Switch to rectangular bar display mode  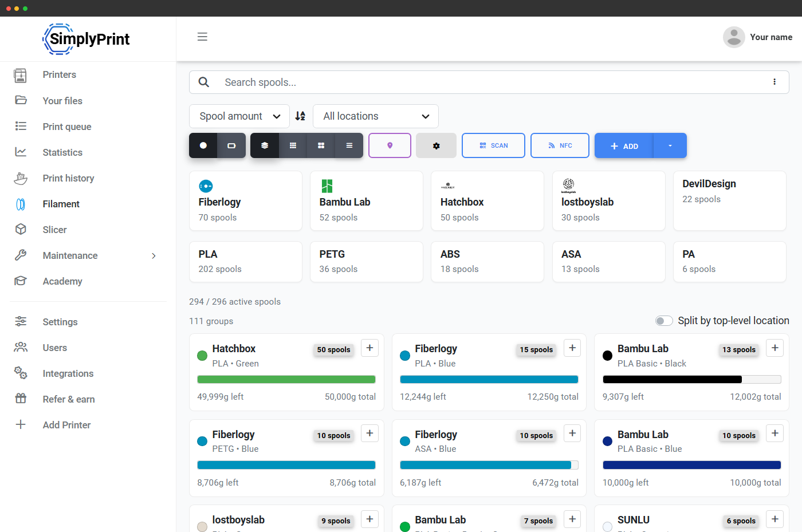coord(231,145)
